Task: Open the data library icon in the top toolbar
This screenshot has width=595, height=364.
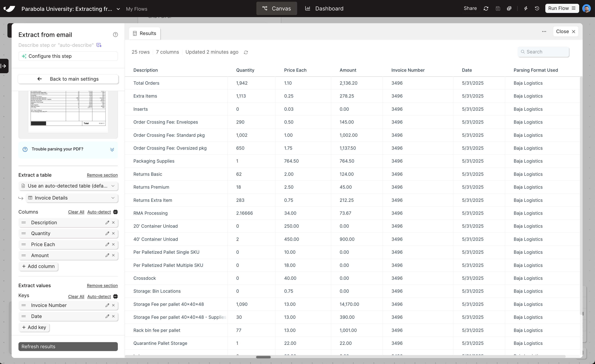Action: [509, 8]
